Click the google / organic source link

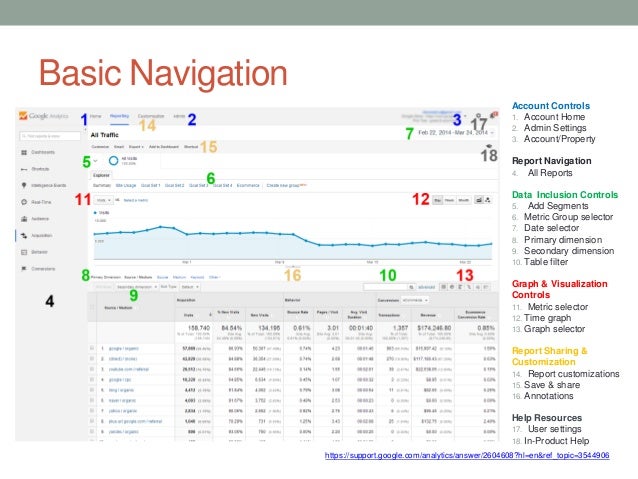pyautogui.click(x=124, y=348)
